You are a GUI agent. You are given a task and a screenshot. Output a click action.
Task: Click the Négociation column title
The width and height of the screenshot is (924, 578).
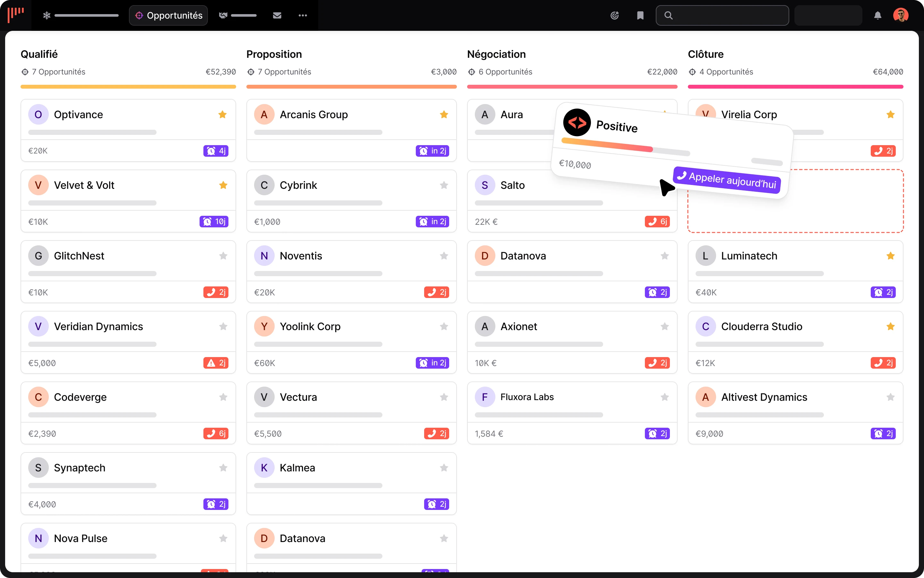(496, 54)
